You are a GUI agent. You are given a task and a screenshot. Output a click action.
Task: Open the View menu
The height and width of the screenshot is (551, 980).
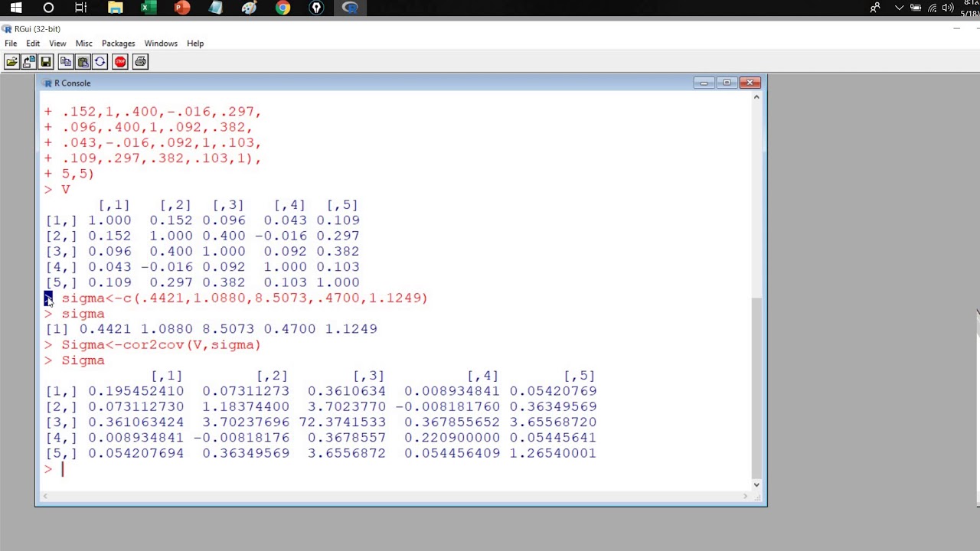point(57,44)
